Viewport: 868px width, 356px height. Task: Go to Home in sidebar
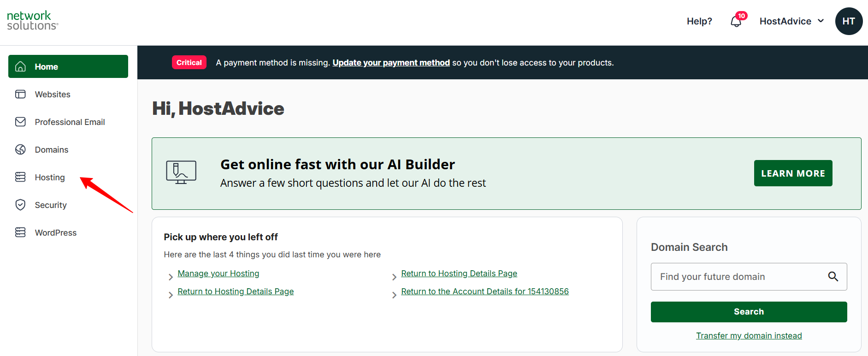68,66
